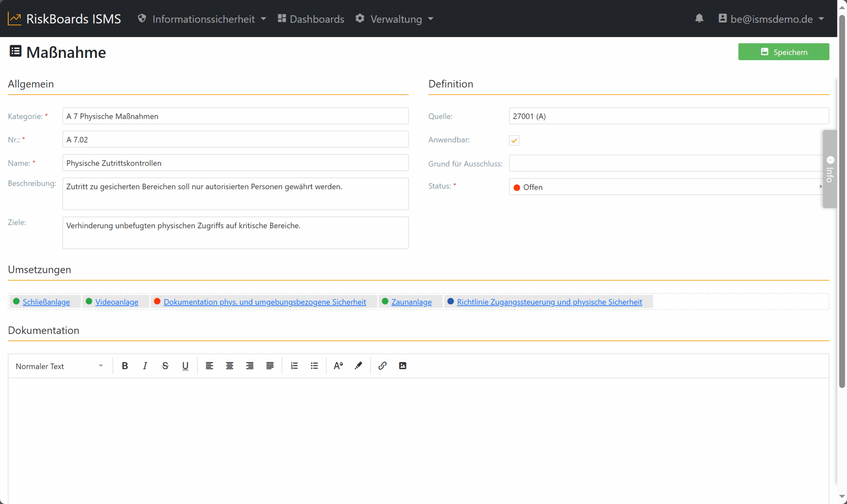Click the page vertical scrollbar
This screenshot has width=847, height=504.
[842, 201]
